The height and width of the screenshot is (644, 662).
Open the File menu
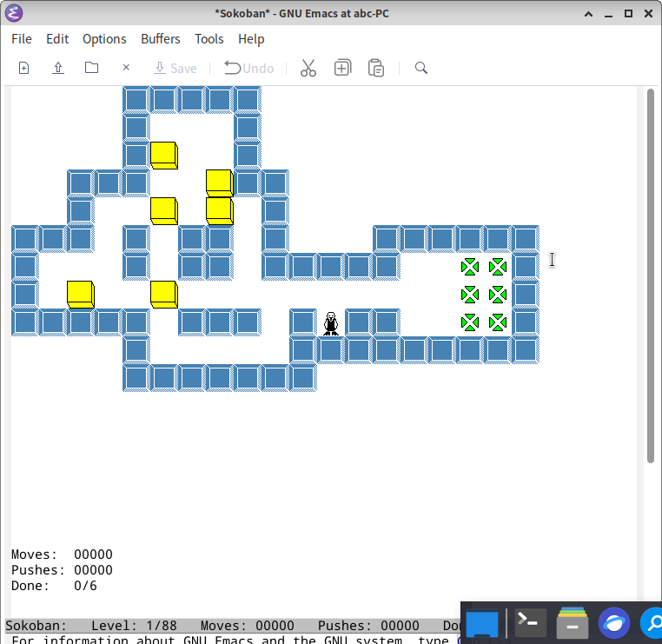pyautogui.click(x=22, y=39)
